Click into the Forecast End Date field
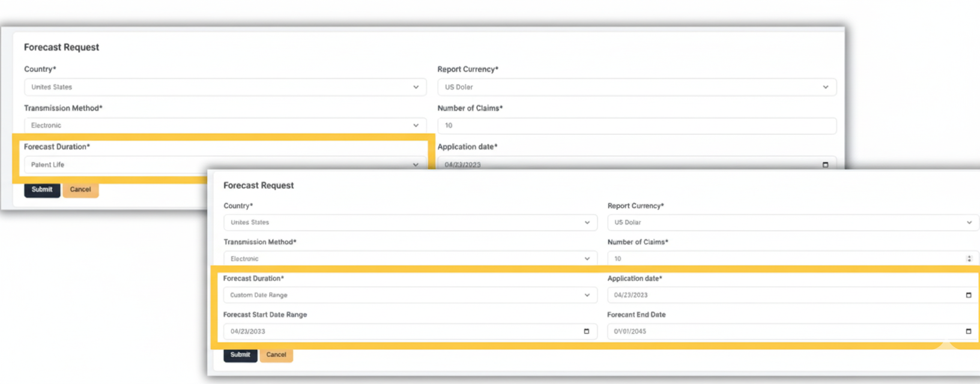This screenshot has height=384, width=980. tap(781, 331)
